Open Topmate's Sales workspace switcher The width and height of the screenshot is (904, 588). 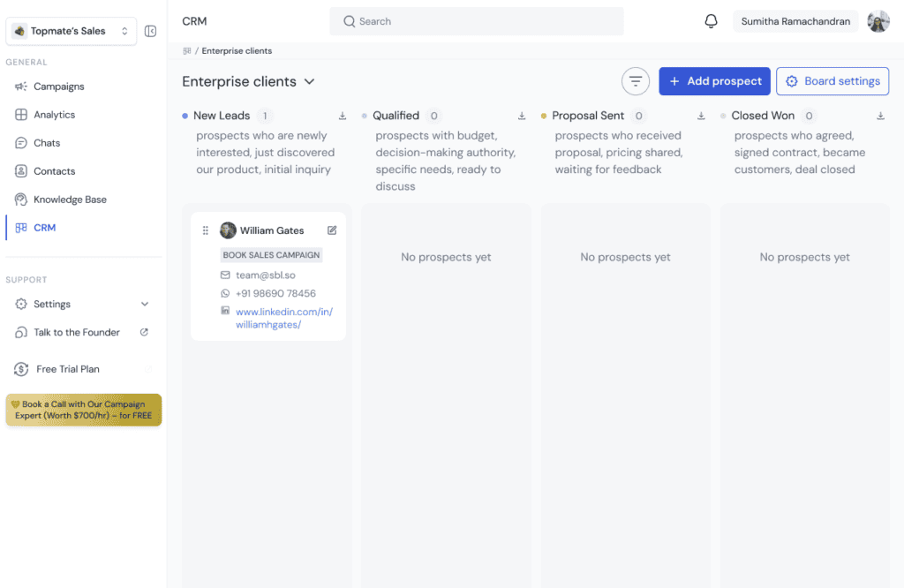72,31
